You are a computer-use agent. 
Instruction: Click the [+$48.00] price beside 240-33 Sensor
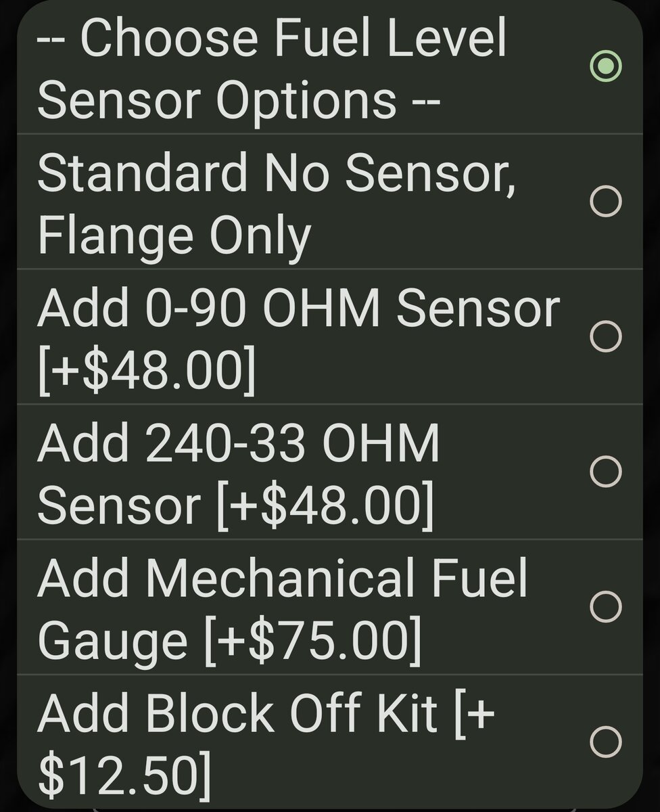click(x=325, y=505)
